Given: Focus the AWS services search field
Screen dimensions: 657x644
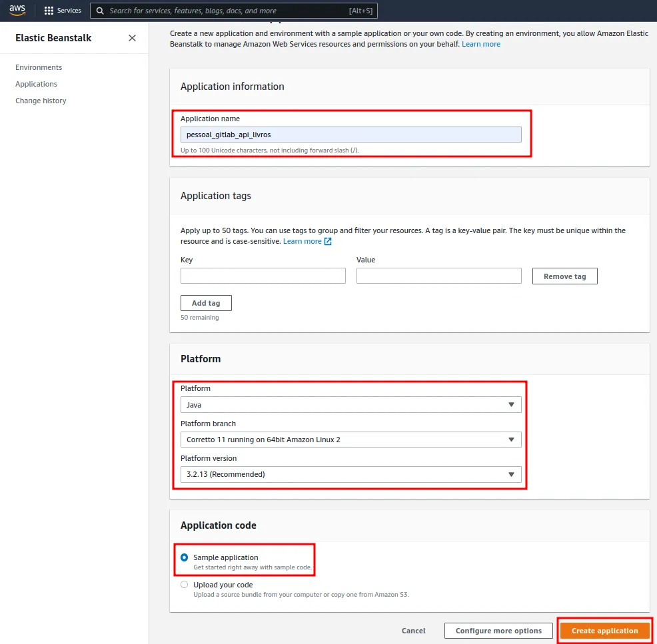Looking at the screenshot, I should 233,11.
